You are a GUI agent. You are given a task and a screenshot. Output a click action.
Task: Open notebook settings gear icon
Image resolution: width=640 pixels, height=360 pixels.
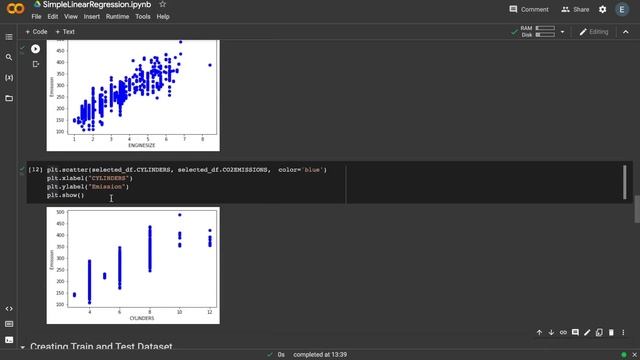(x=602, y=9)
